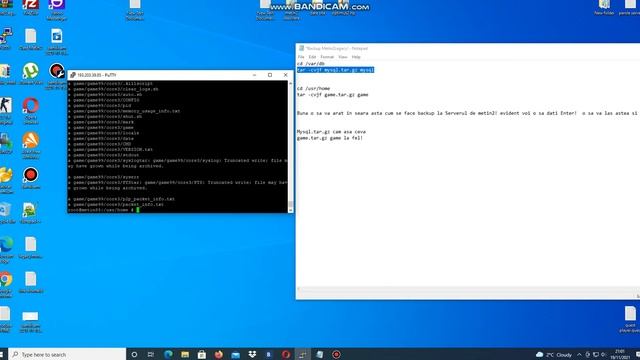Open Firefox from taskbar
This screenshot has width=640, height=360.
218,354
